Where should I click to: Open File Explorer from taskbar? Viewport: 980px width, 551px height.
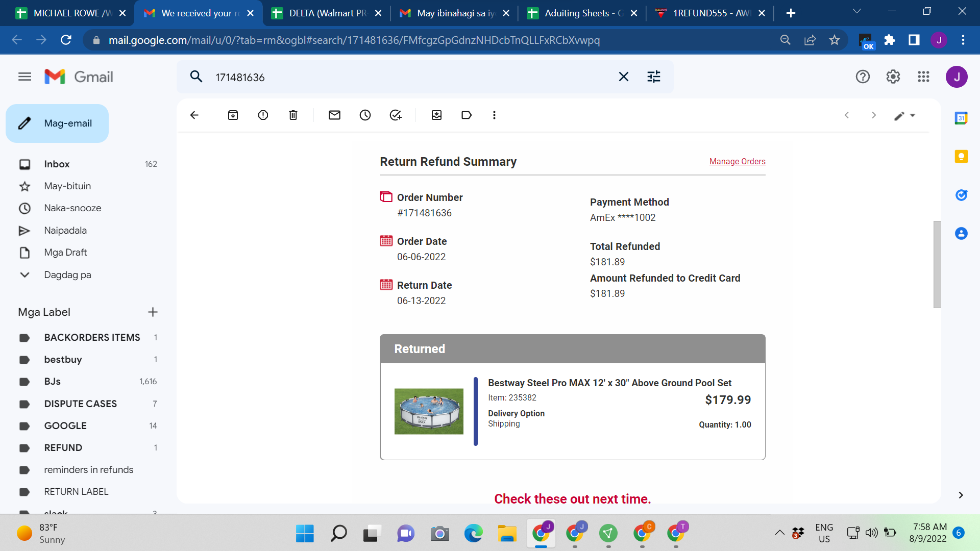[507, 534]
